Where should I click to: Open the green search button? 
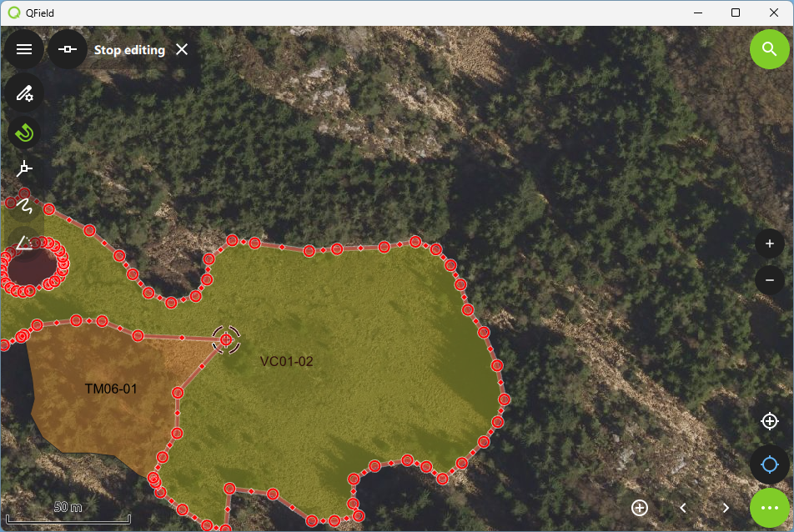pos(769,49)
